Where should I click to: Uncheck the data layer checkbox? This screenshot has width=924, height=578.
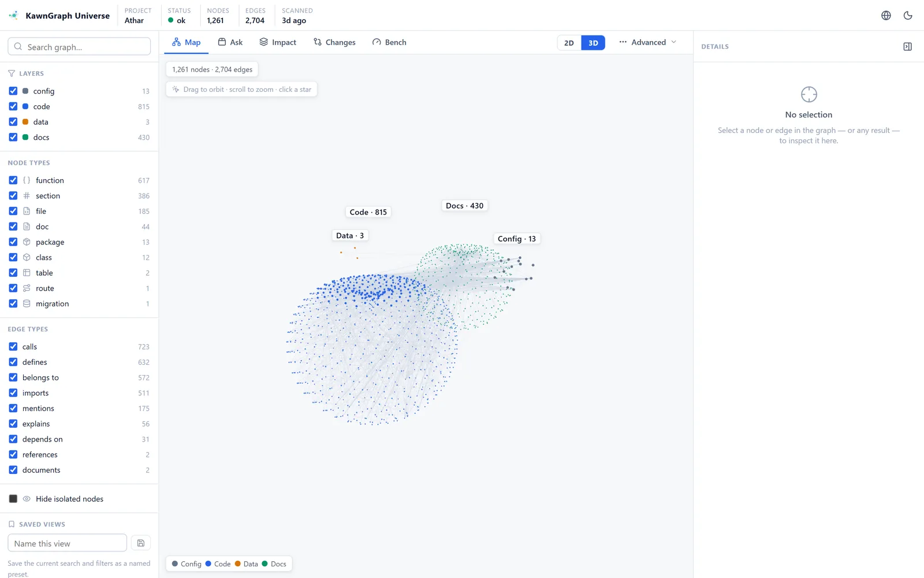pyautogui.click(x=13, y=122)
